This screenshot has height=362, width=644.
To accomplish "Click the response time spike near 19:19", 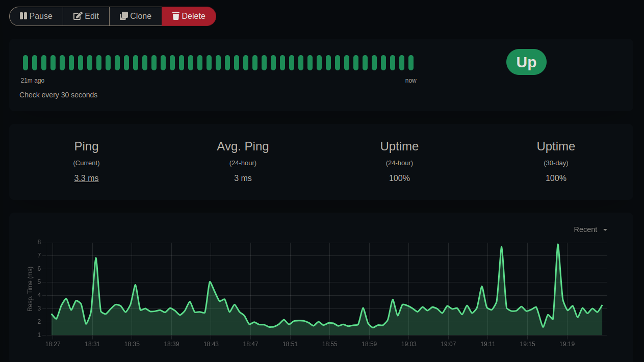I will point(558,245).
